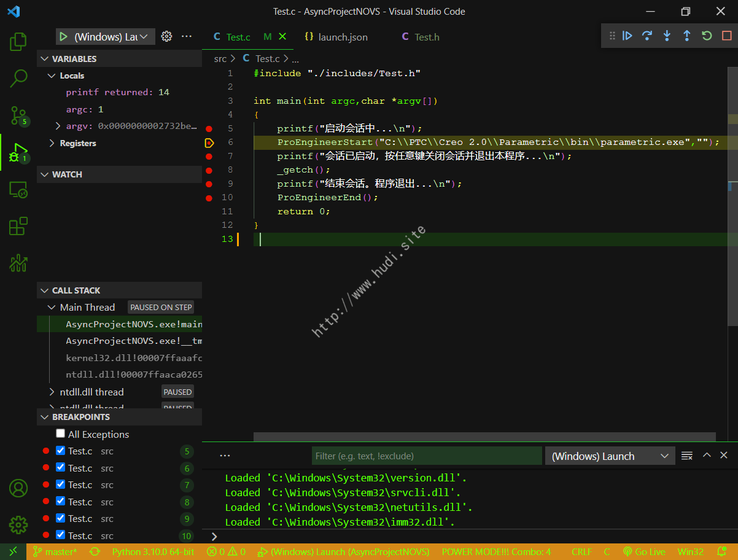Open launch.json via debug gear icon
The width and height of the screenshot is (738, 560).
tap(166, 37)
